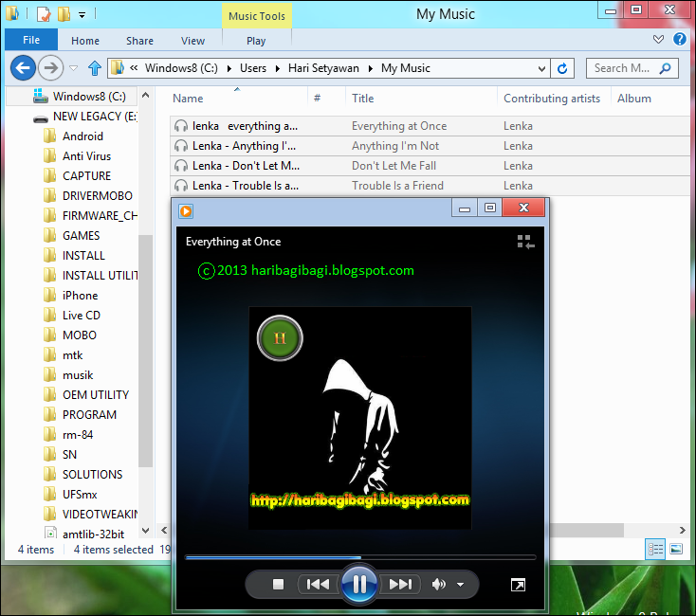Click the New Folder quick access icon

pos(64,14)
